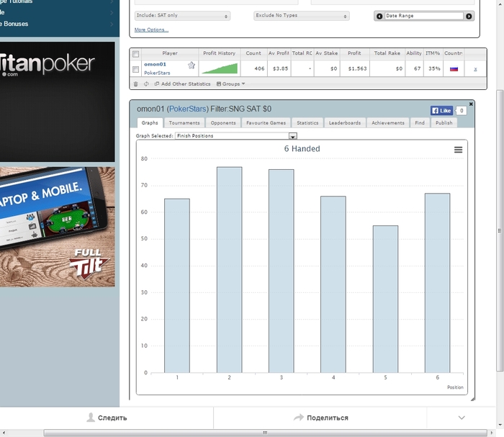Open the Graph Selected Finish Positions dropdown
The height and width of the screenshot is (437, 504).
(x=236, y=136)
